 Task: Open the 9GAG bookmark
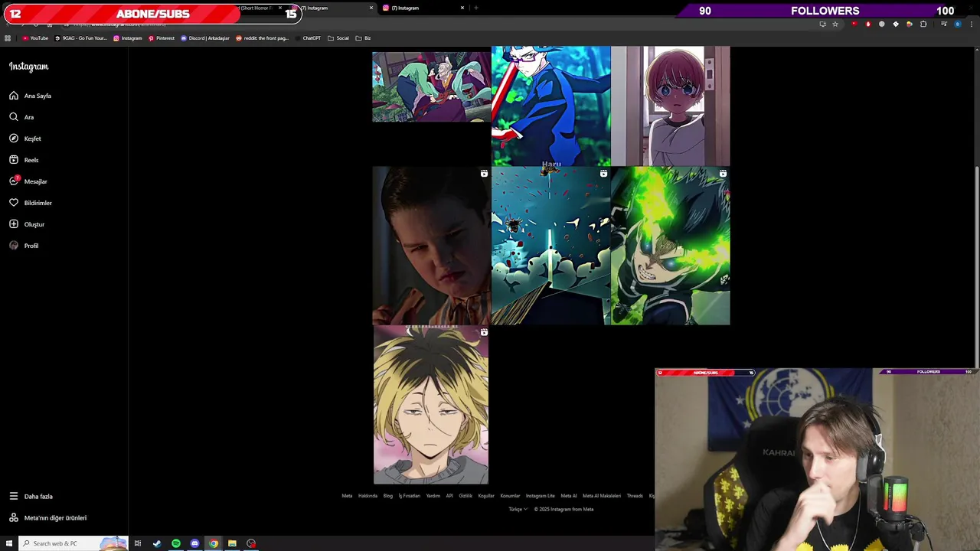point(81,38)
